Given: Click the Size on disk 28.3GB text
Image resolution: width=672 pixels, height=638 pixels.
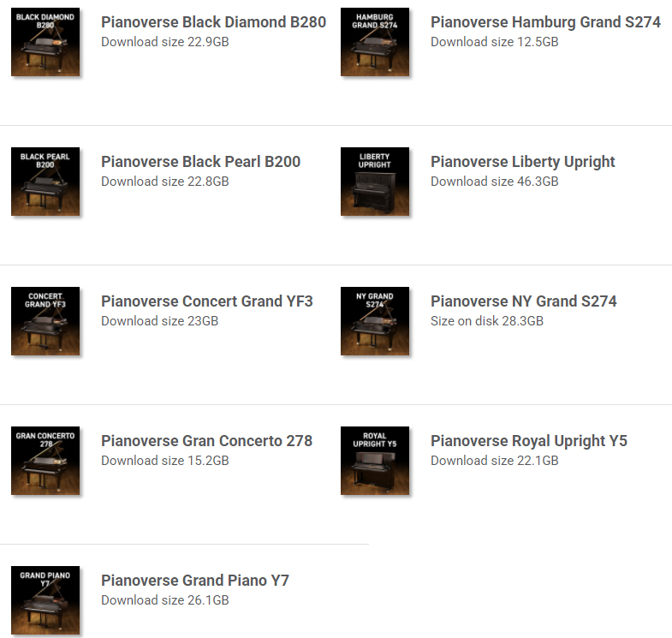Looking at the screenshot, I should tap(487, 321).
